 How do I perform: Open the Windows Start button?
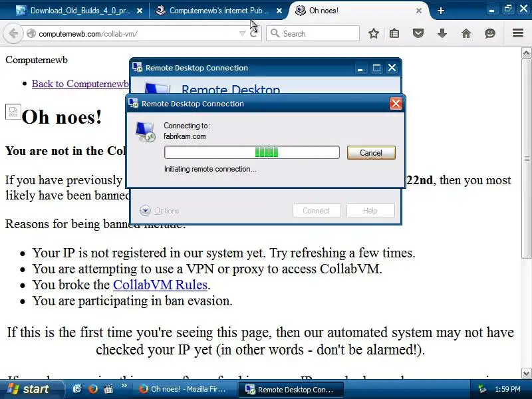[31, 389]
